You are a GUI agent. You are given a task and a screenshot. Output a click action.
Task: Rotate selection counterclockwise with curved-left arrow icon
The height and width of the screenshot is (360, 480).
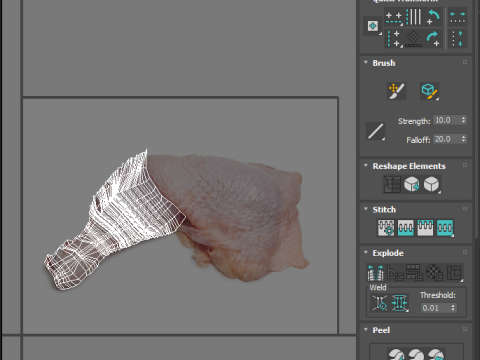tap(433, 17)
